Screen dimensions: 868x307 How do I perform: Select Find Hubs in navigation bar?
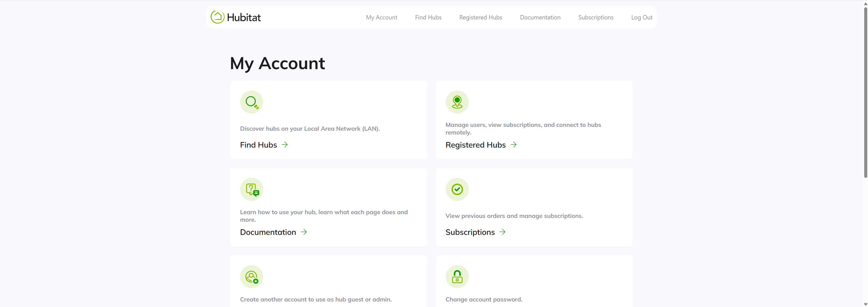(428, 17)
